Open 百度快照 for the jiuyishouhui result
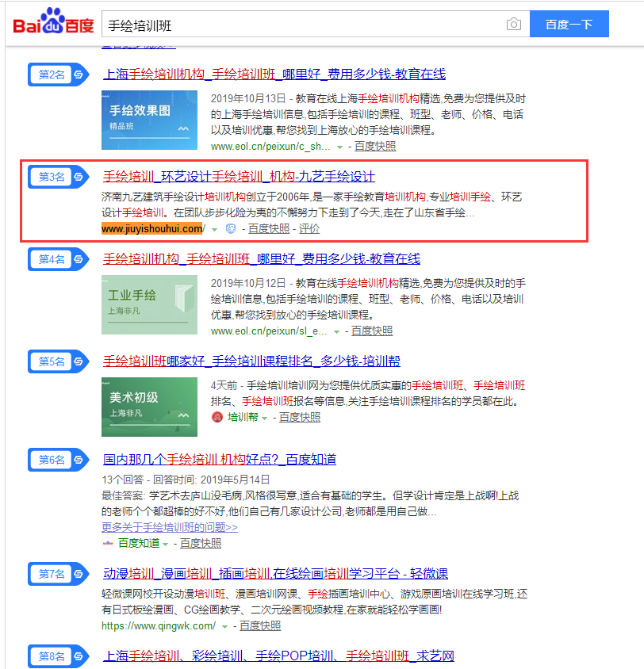The width and height of the screenshot is (644, 669). (x=269, y=229)
